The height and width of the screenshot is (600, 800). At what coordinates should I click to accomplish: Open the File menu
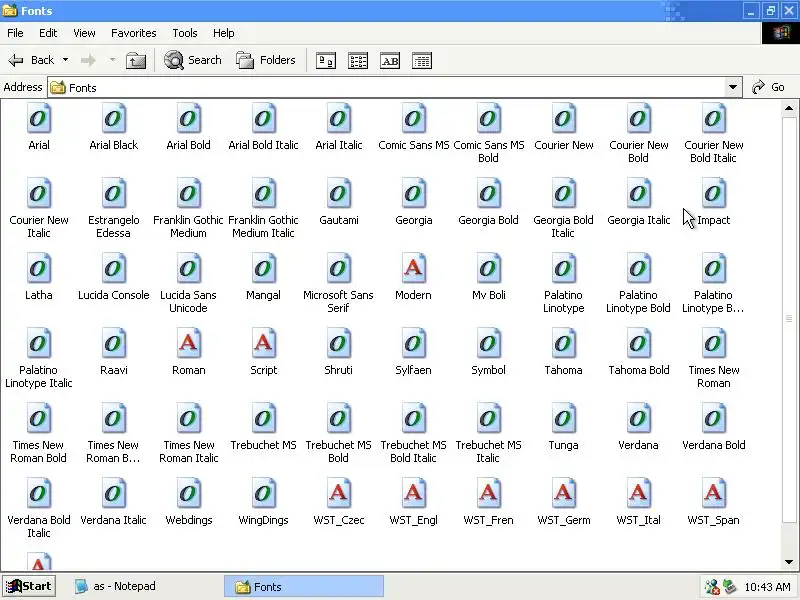15,33
